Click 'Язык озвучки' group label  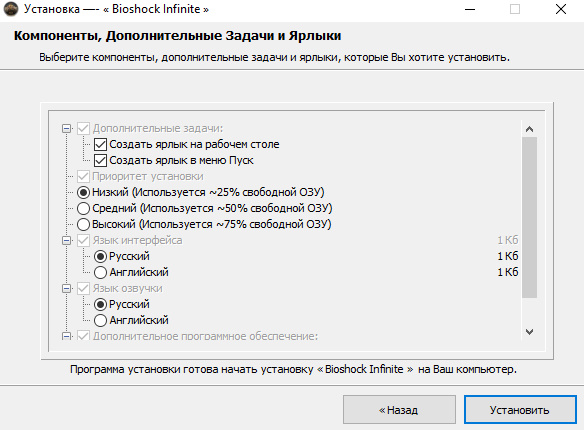pyautogui.click(x=127, y=289)
